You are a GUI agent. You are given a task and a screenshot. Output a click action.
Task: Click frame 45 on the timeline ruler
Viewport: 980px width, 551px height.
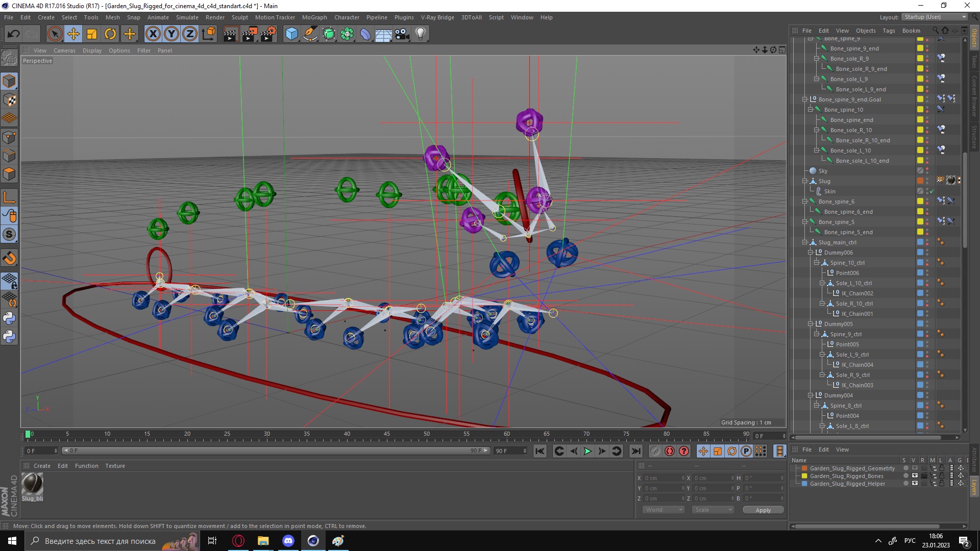[x=387, y=434]
